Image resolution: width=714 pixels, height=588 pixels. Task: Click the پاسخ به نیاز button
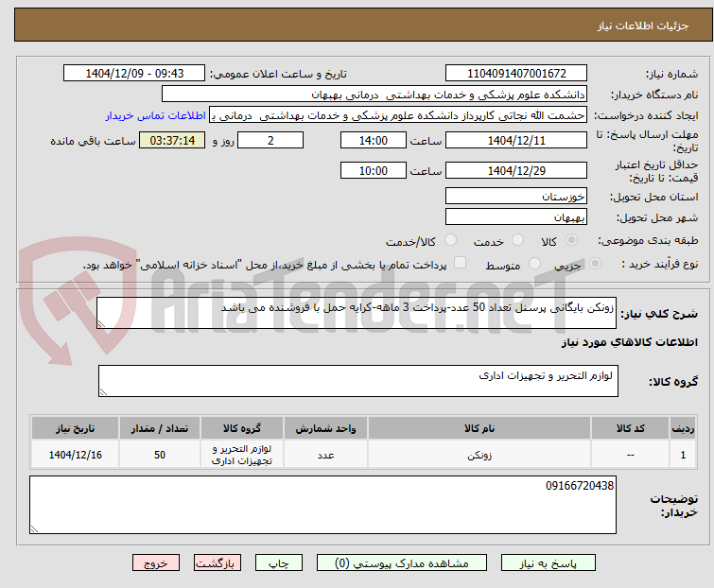pyautogui.click(x=548, y=563)
